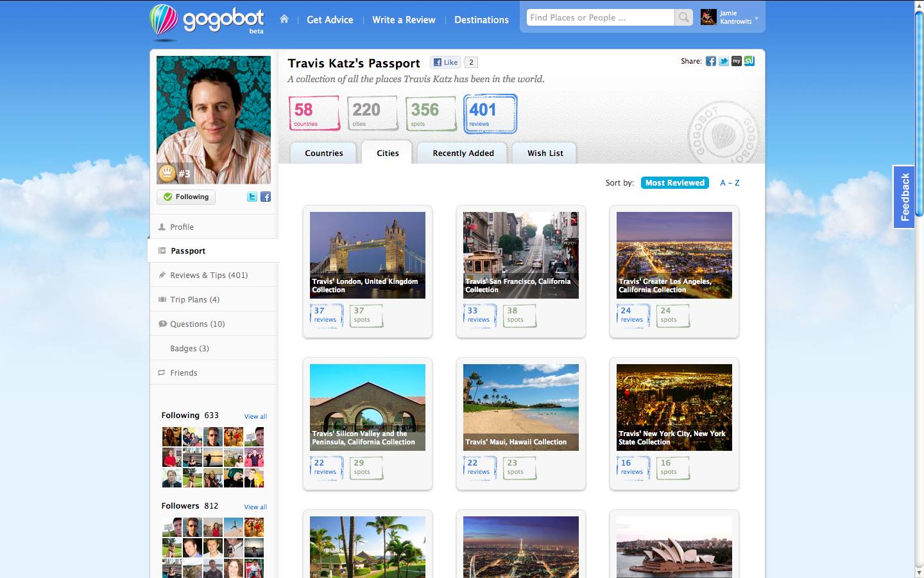Image resolution: width=924 pixels, height=578 pixels.
Task: Click the 58 countries stamp
Action: coord(314,113)
